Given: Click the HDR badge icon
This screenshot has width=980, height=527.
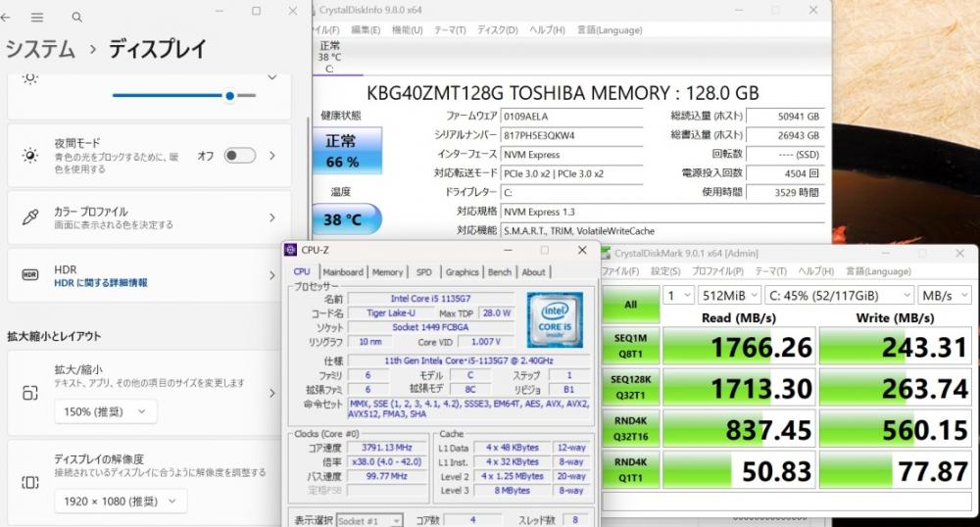Looking at the screenshot, I should coord(30,274).
